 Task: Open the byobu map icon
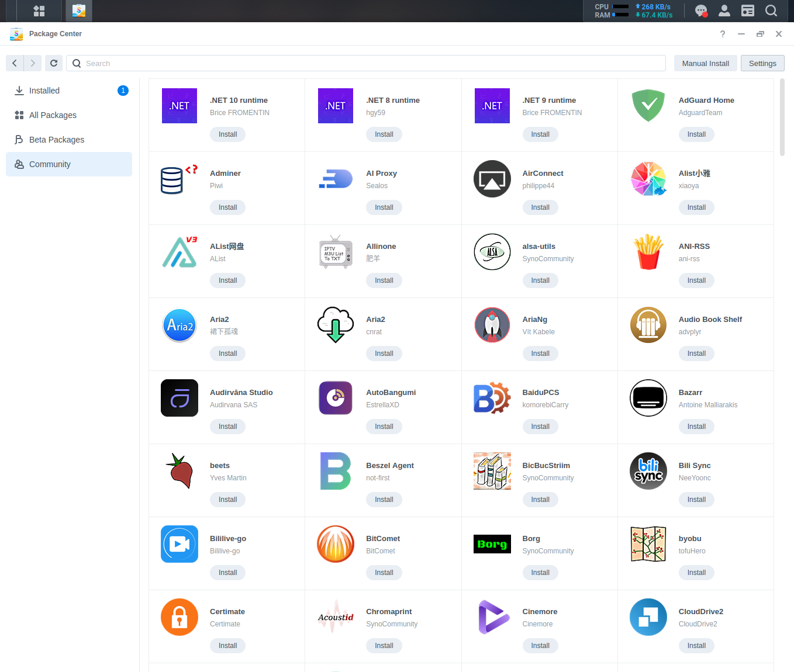coord(648,544)
